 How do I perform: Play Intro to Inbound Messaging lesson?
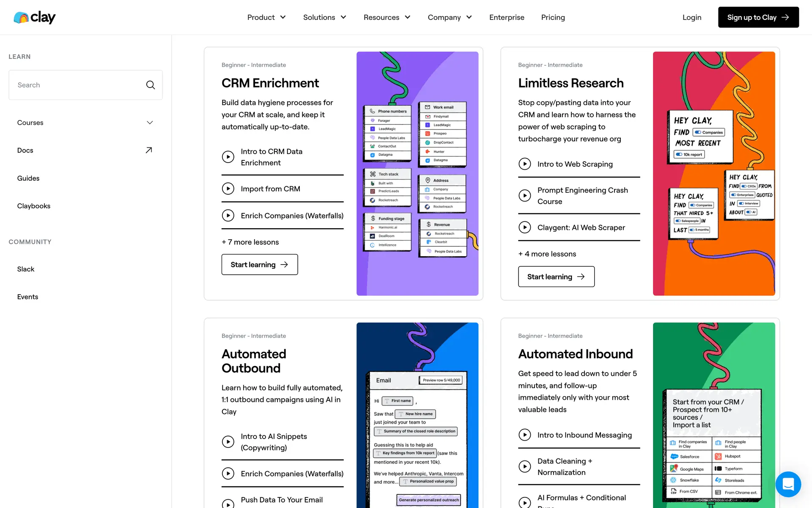524,435
